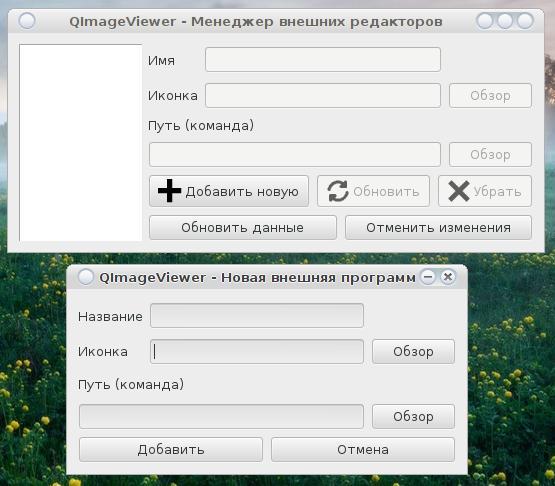
Task: Browse for command path in the new program dialog
Action: tap(413, 417)
